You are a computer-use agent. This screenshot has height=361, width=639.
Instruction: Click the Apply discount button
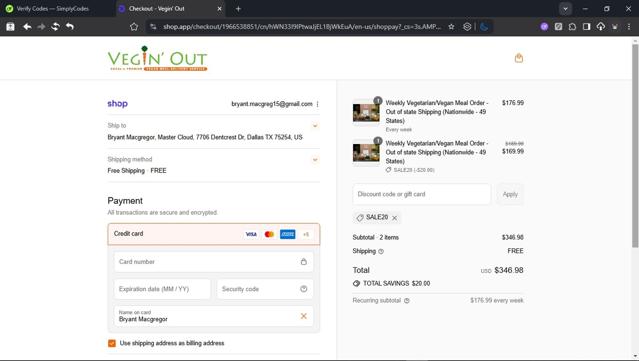click(x=510, y=194)
